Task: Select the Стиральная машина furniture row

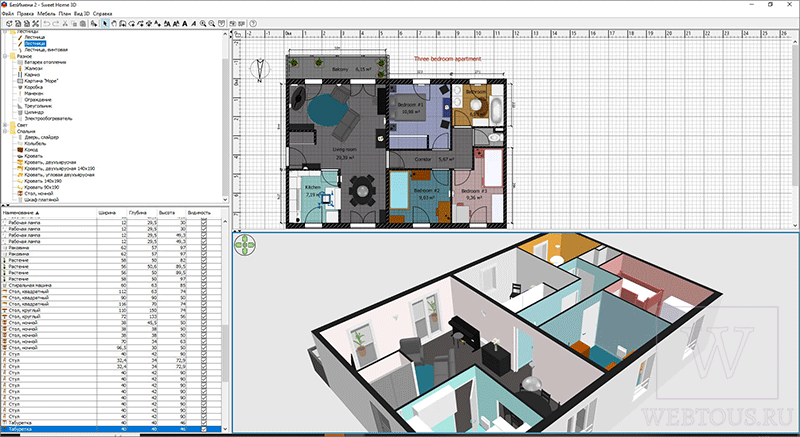Action: [111, 286]
